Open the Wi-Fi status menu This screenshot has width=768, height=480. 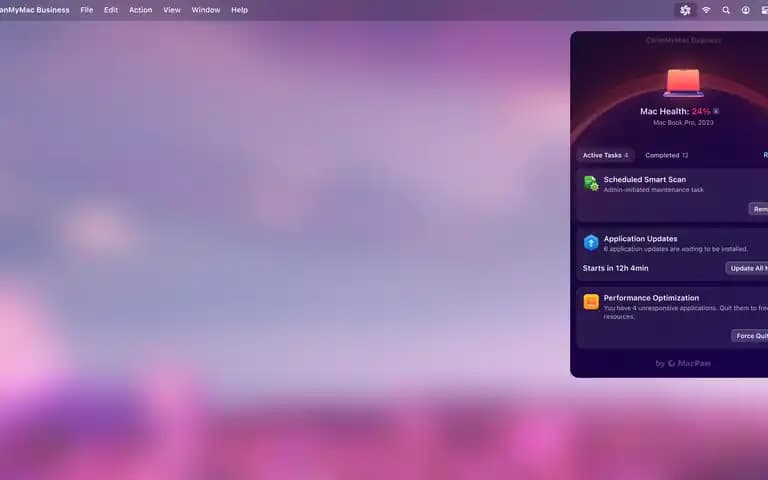[x=706, y=10]
